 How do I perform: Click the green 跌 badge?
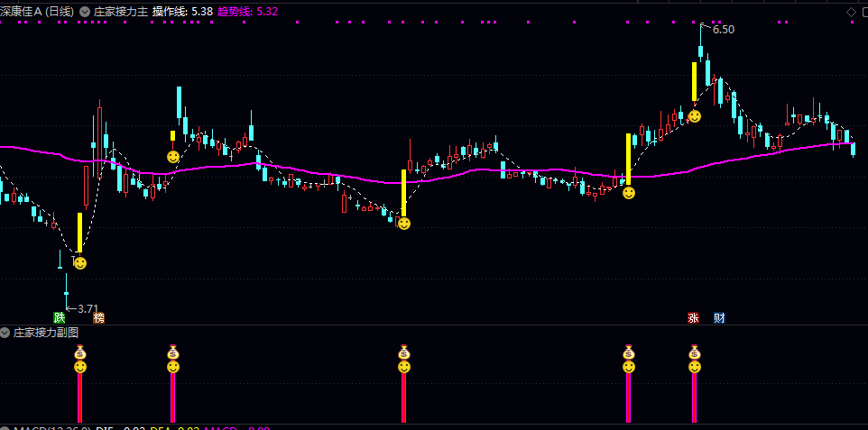[60, 317]
